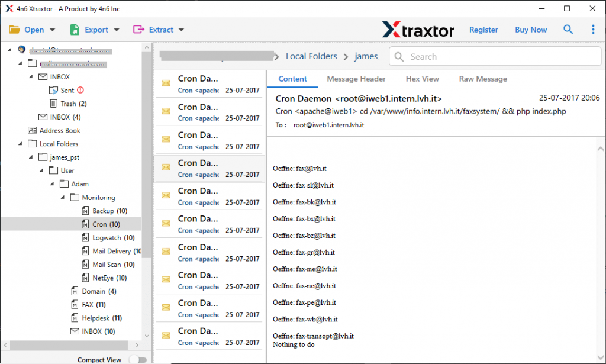Image resolution: width=606 pixels, height=364 pixels.
Task: Enable the Compact View toggle
Action: pos(138,359)
